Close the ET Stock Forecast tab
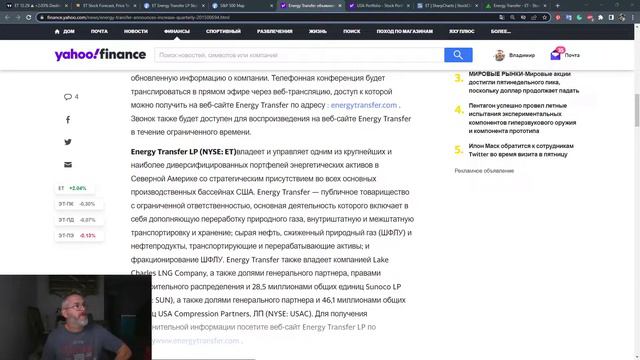 135,6
